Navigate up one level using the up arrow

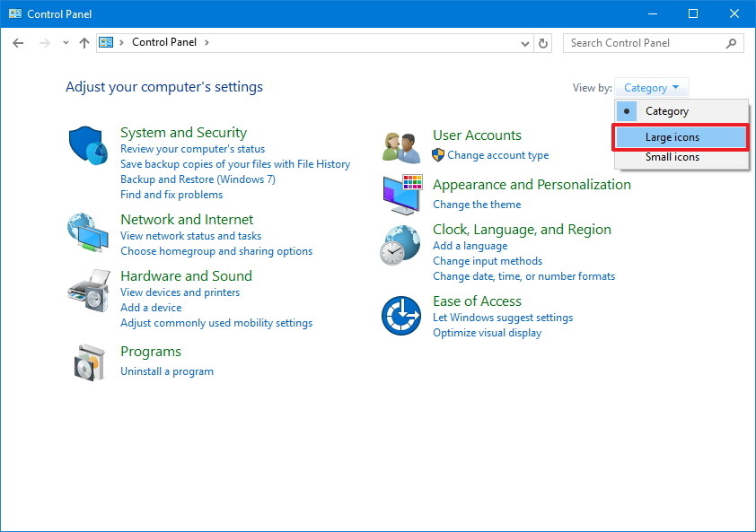84,42
